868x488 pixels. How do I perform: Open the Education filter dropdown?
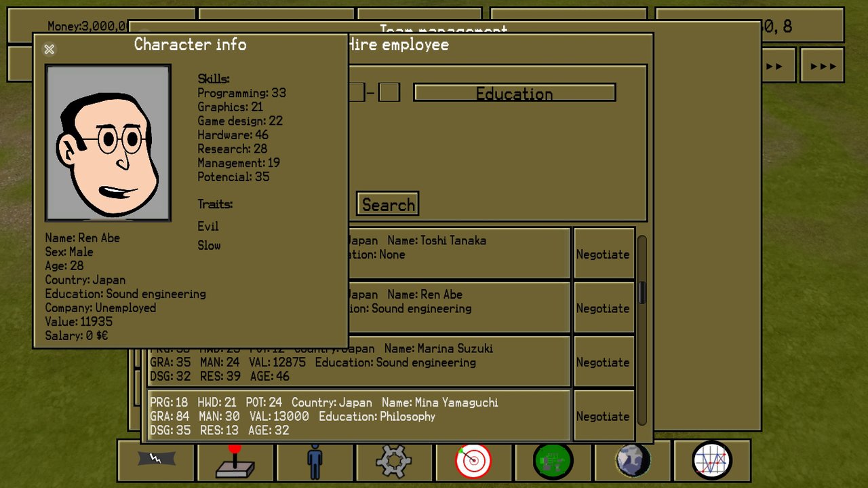[x=514, y=93]
